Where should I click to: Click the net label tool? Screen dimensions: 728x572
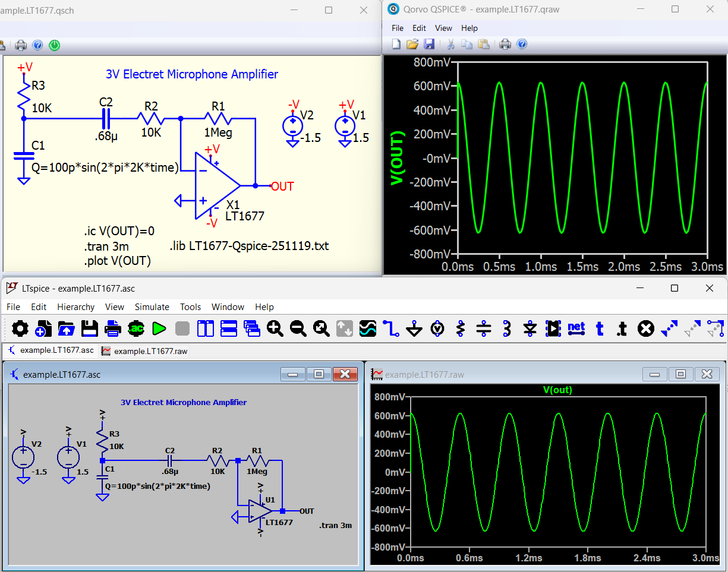(x=576, y=328)
